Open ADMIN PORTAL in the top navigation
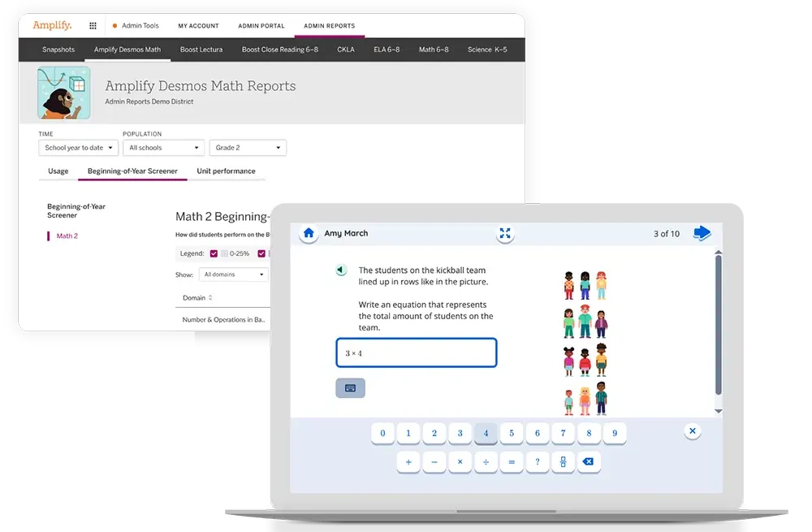The width and height of the screenshot is (812, 532). (x=261, y=26)
